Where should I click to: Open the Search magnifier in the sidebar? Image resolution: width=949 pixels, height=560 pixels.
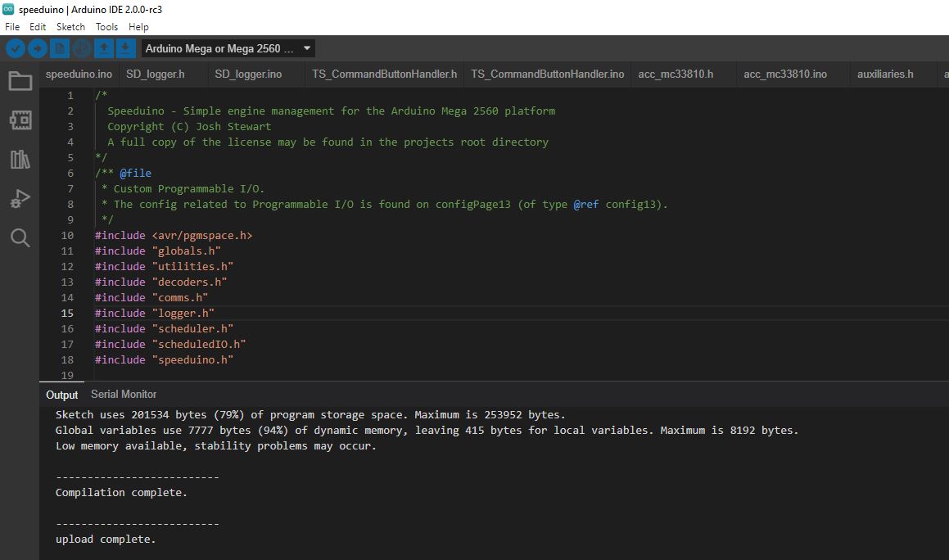tap(20, 238)
